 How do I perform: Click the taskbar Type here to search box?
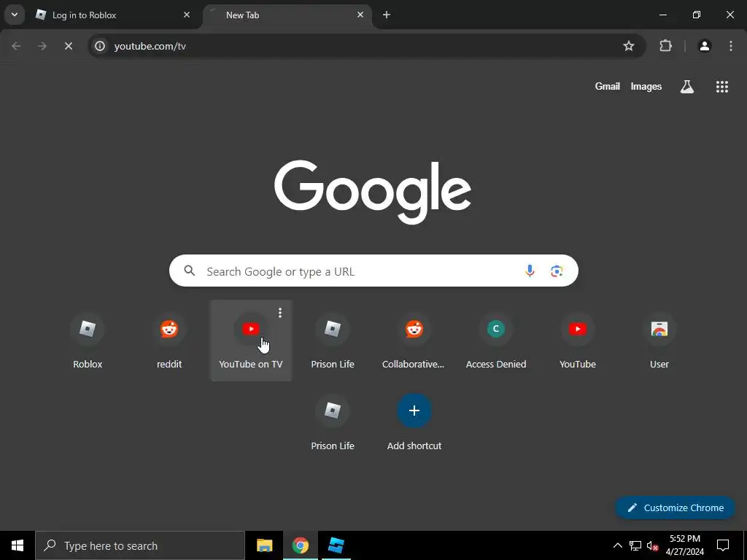139,545
